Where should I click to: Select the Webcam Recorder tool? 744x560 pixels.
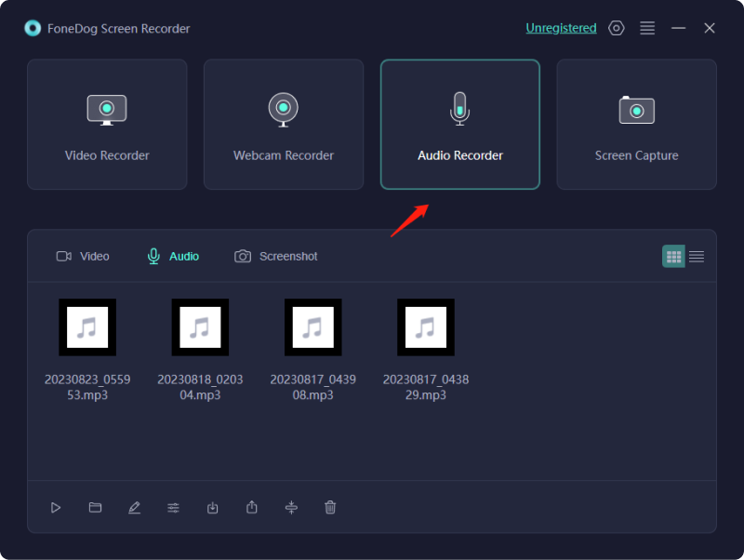(x=283, y=124)
